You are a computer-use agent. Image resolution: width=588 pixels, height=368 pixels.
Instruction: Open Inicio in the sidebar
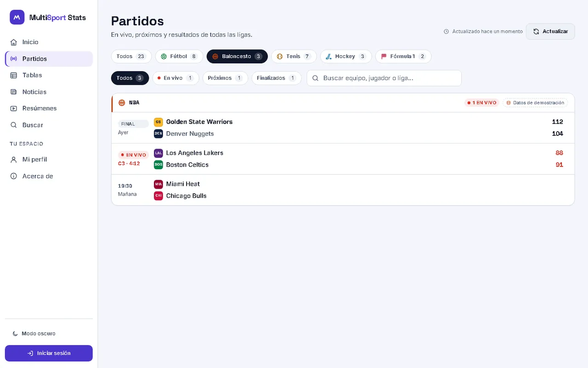[49, 42]
